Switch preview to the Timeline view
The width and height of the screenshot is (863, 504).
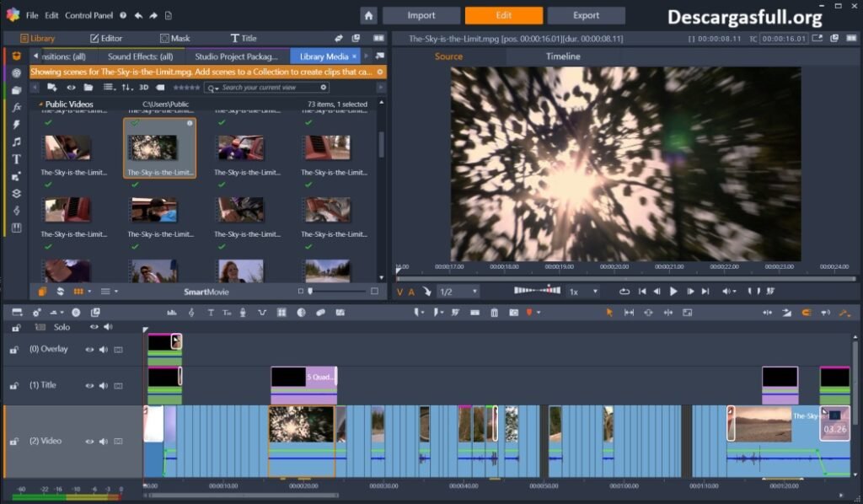coord(562,56)
